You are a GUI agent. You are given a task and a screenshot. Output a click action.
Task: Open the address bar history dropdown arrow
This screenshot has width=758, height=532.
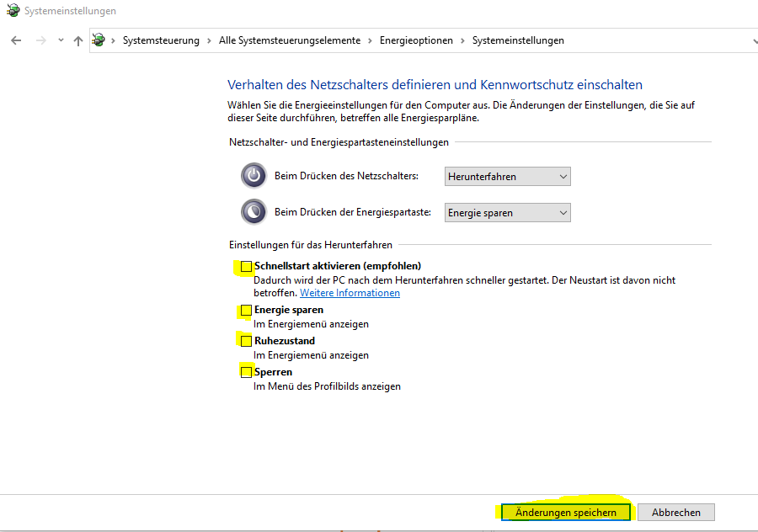755,41
